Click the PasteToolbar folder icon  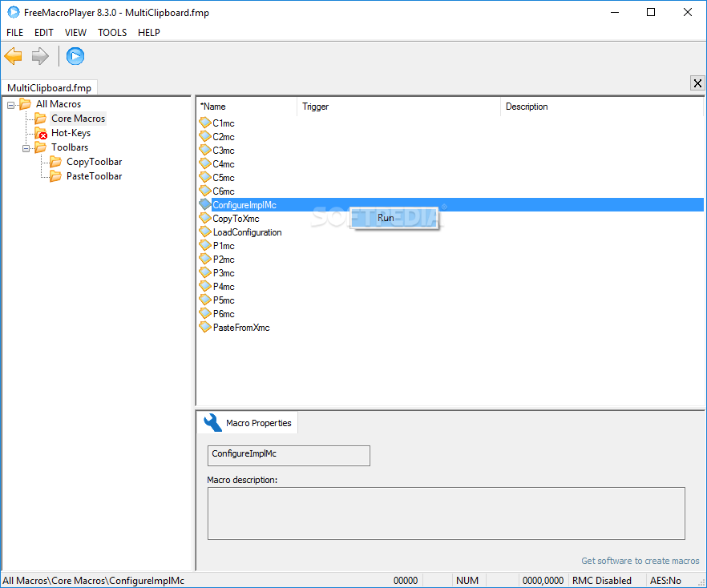click(x=55, y=176)
